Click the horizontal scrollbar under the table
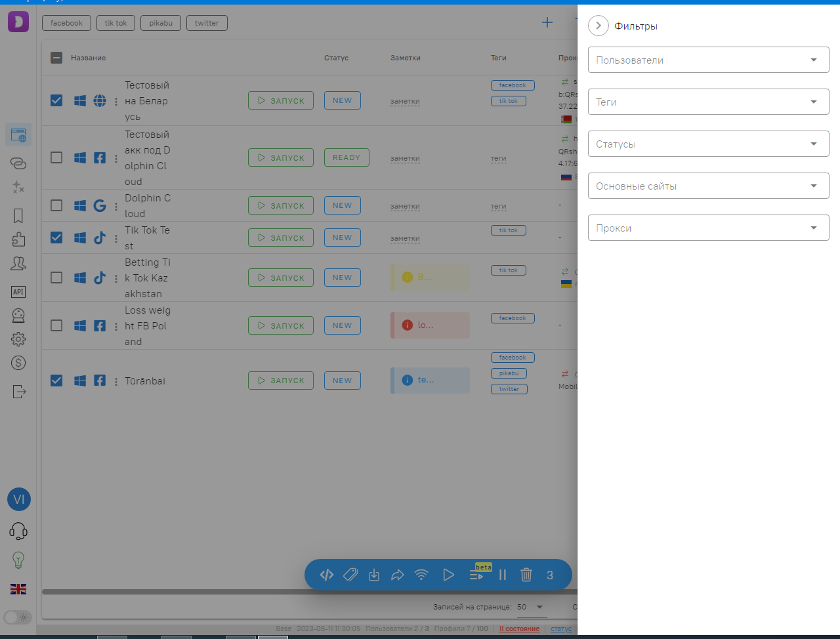840x639 pixels. pyautogui.click(x=308, y=592)
